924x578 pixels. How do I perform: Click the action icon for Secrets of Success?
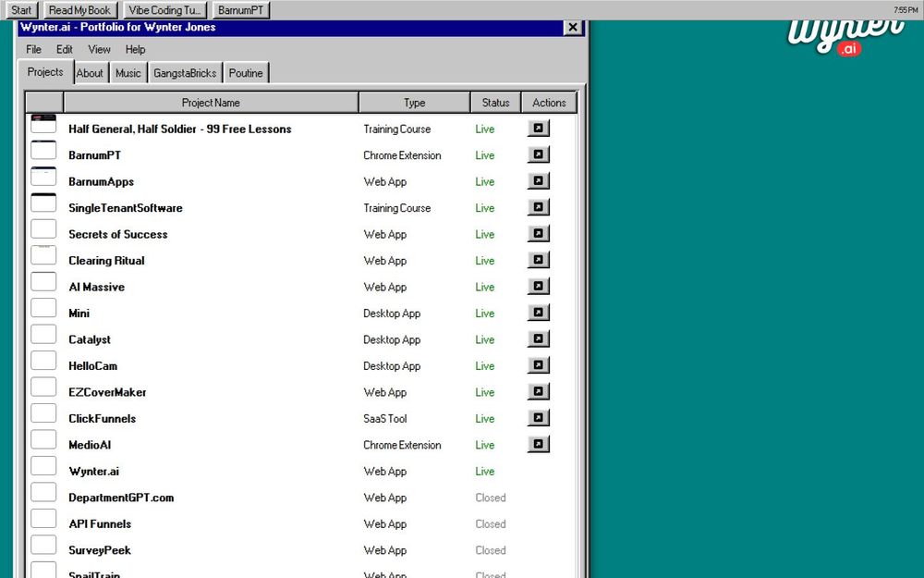click(x=538, y=234)
